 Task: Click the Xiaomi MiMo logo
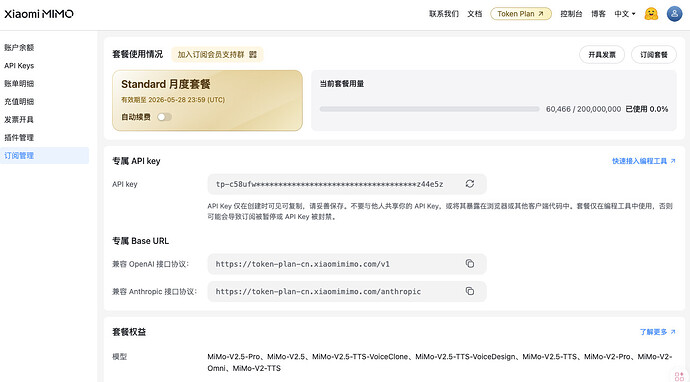pos(39,14)
